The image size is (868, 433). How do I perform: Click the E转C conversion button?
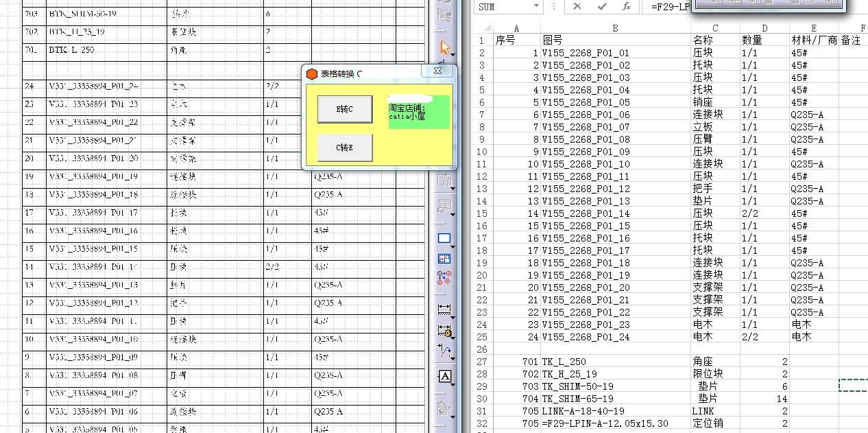(344, 109)
